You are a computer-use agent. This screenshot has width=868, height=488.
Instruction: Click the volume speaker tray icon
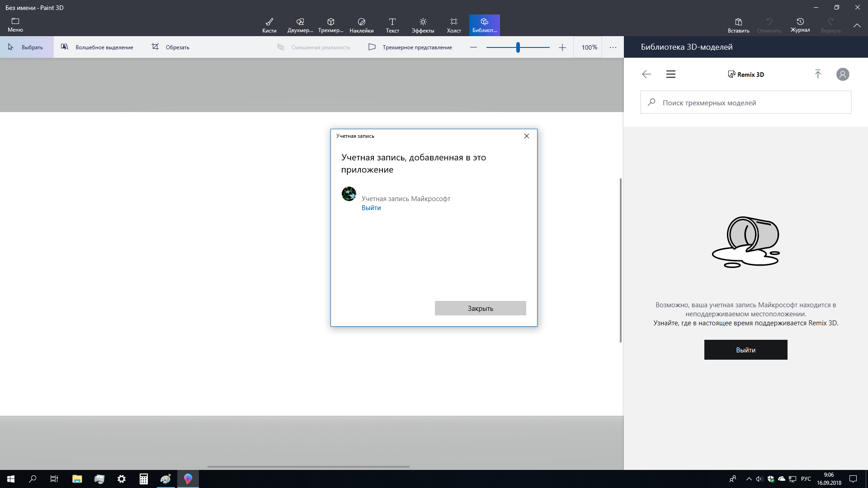[759, 479]
